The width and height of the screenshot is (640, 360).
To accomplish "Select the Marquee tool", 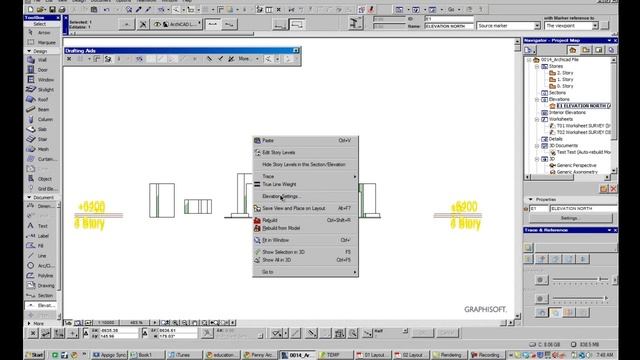I will point(42,42).
